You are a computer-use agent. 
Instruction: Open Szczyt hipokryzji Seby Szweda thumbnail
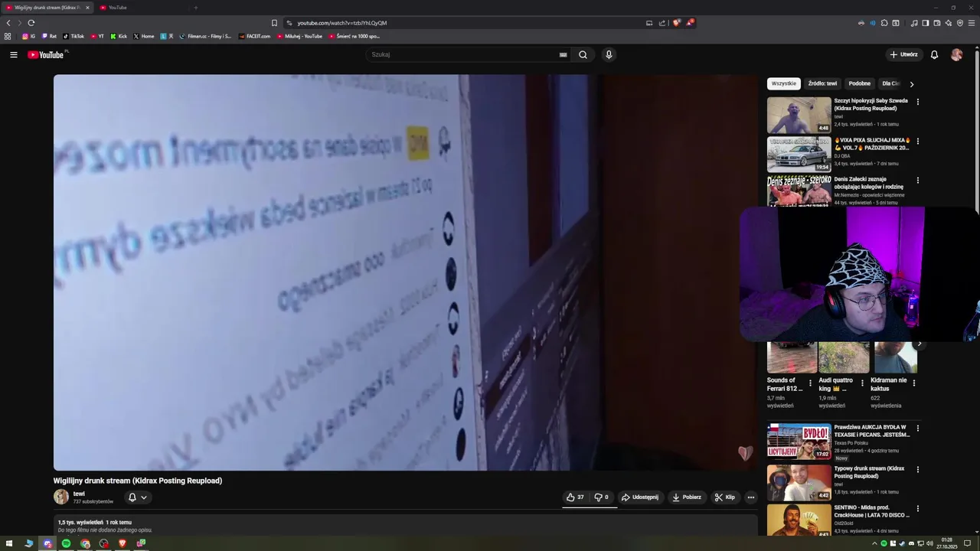click(x=799, y=115)
